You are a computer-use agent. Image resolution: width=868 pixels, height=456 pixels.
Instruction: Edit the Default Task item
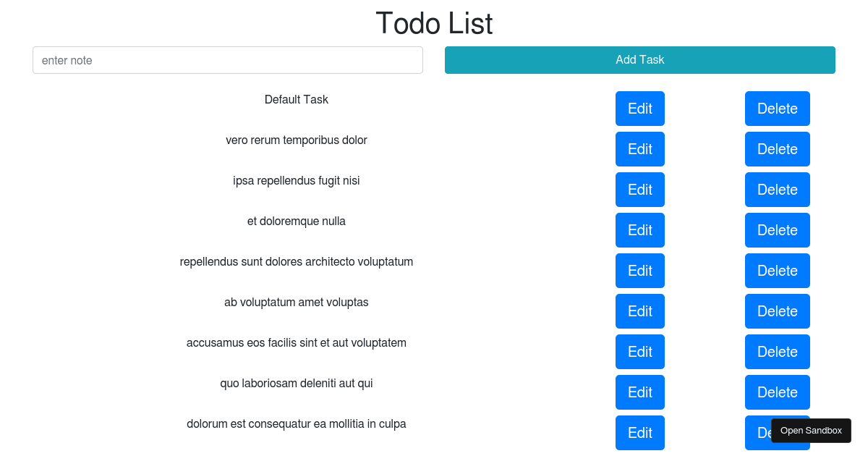(639, 109)
